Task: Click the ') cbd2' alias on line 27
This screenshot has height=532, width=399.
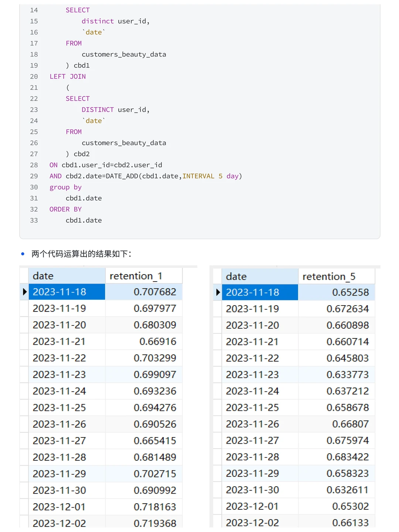Action: pos(78,154)
